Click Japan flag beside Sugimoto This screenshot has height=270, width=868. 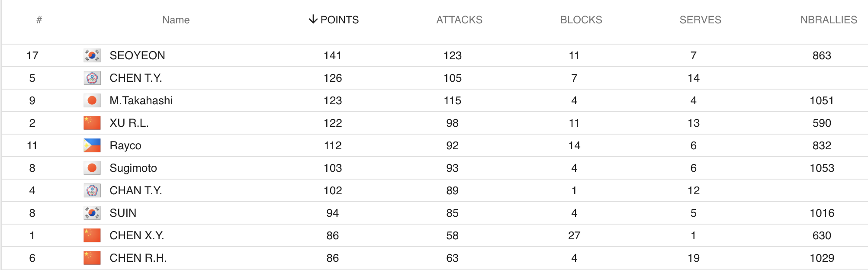pyautogui.click(x=92, y=168)
